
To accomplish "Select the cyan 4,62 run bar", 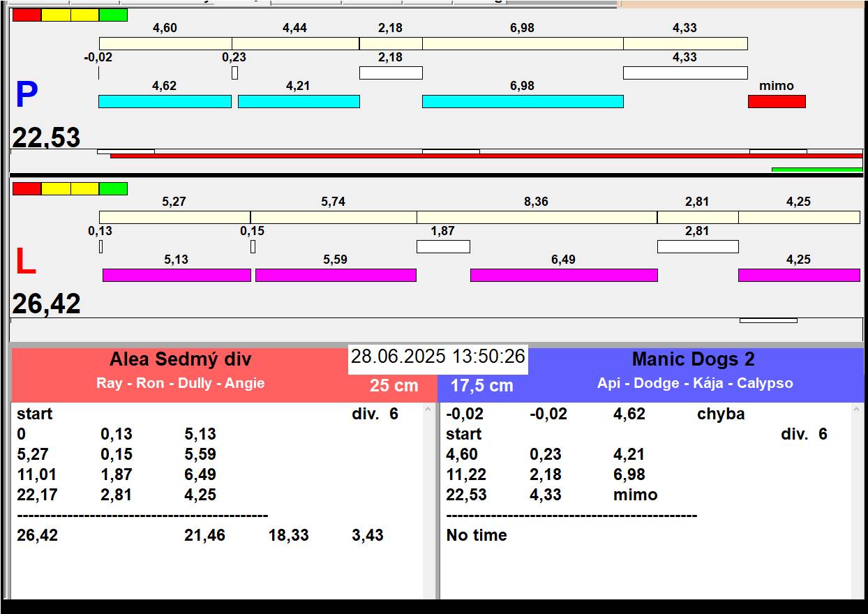I will click(165, 102).
